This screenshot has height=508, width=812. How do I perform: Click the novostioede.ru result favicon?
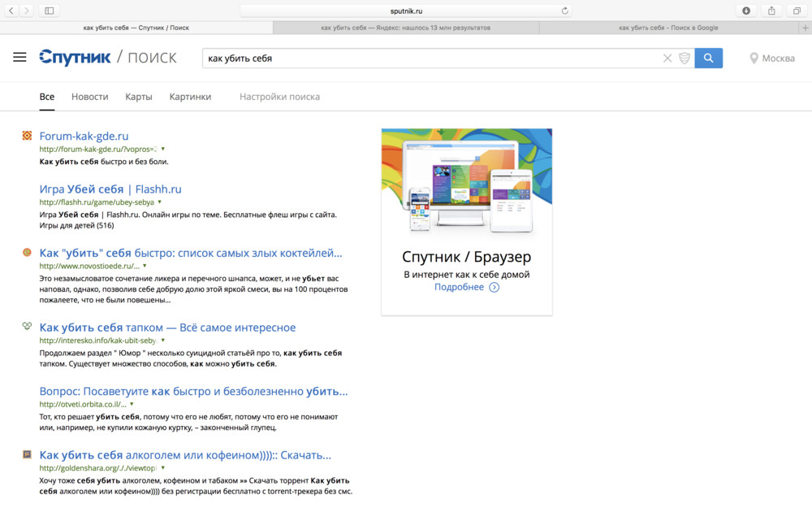[27, 253]
